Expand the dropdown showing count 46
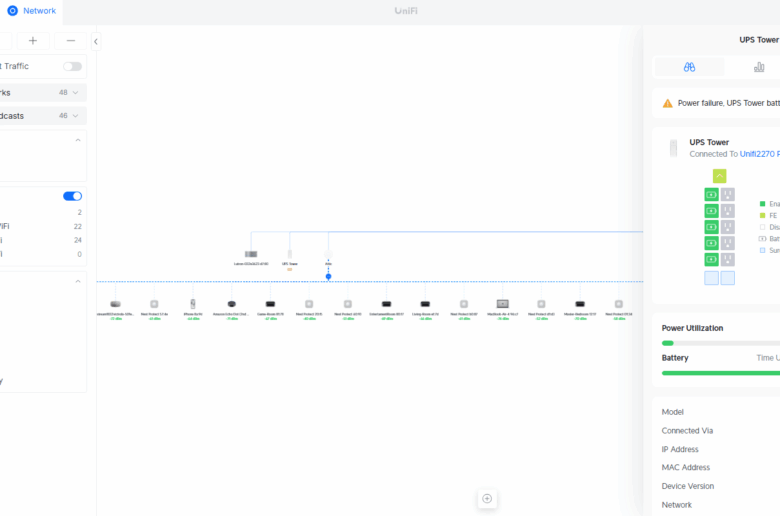780x516 pixels. (x=74, y=116)
